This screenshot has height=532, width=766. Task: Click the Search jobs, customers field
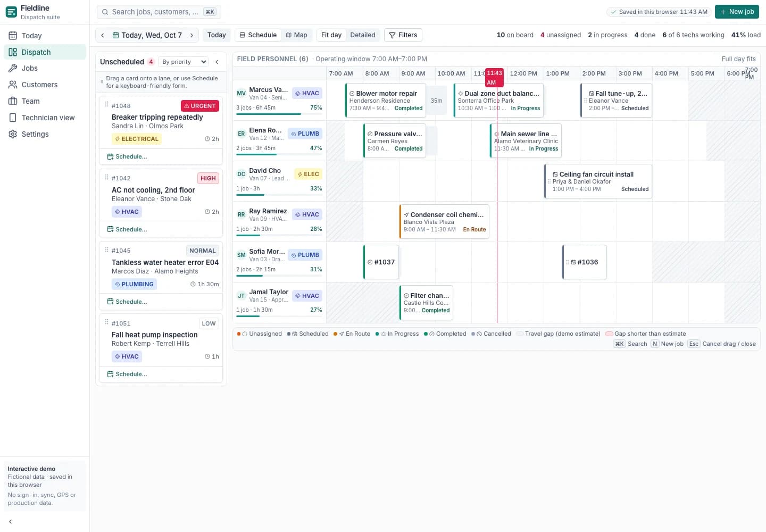click(159, 12)
